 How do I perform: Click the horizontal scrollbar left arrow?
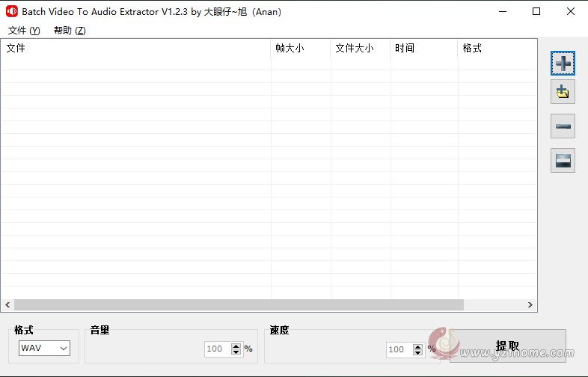click(x=7, y=305)
